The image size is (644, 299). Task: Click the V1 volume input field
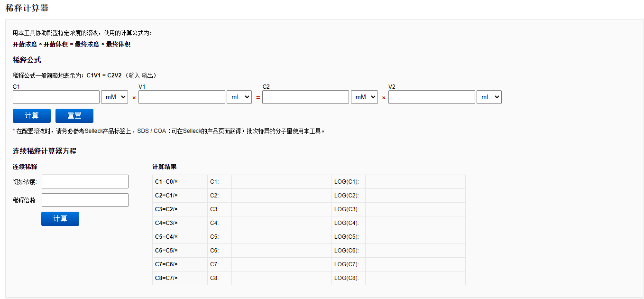point(182,97)
